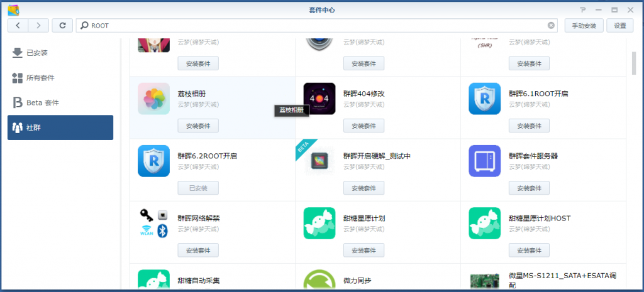Click the Package Center app icon in titlebar

[14, 10]
